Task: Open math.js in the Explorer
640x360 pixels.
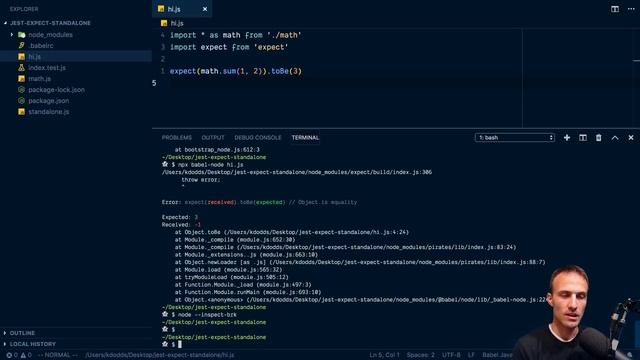Action: 76,79
